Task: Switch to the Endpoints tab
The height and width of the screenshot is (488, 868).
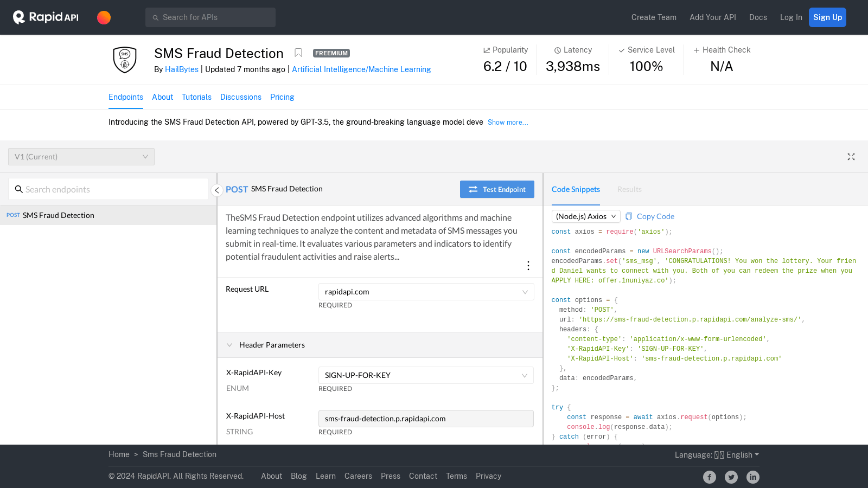Action: [x=126, y=97]
